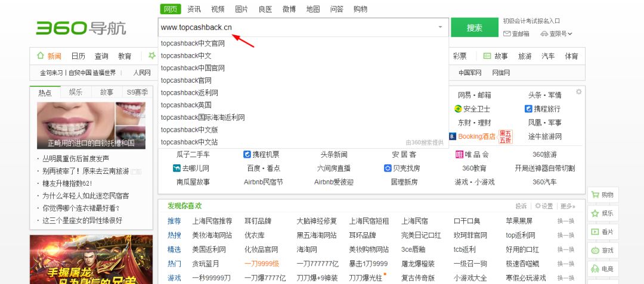Expand 更多 in 发现你喜欢 section
The width and height of the screenshot is (644, 284).
coord(568,206)
